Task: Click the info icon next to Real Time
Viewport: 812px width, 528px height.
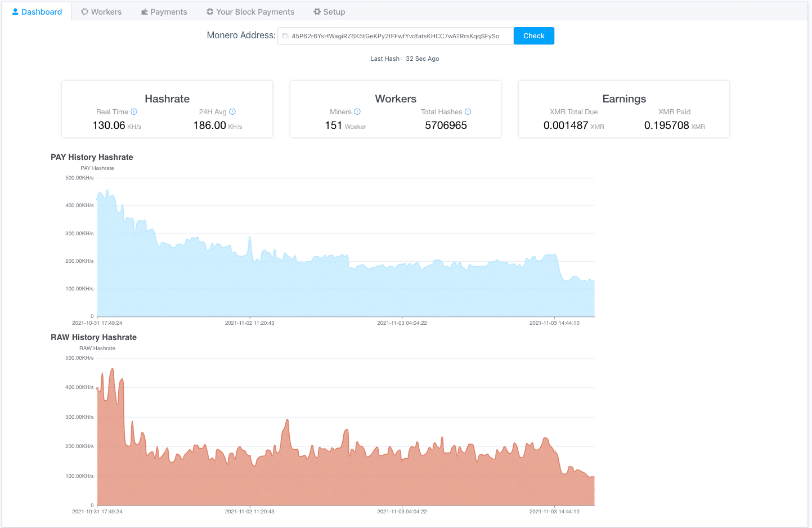Action: (x=134, y=112)
